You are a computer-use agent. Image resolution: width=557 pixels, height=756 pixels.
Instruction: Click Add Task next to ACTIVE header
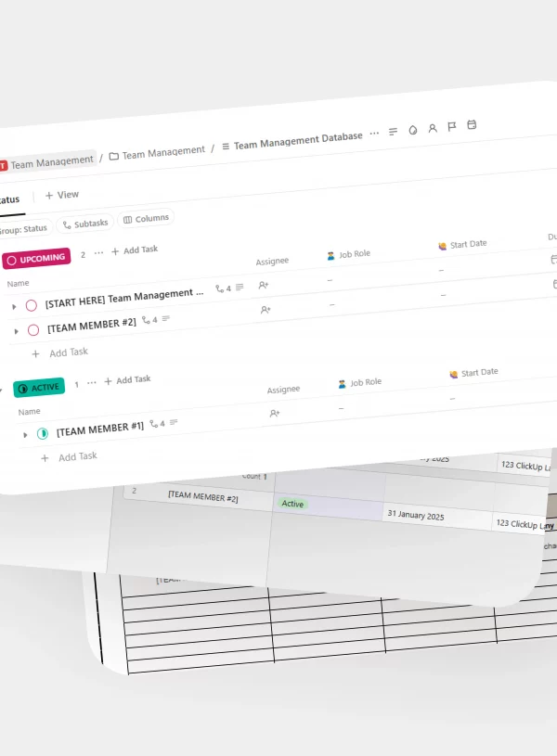tap(127, 380)
